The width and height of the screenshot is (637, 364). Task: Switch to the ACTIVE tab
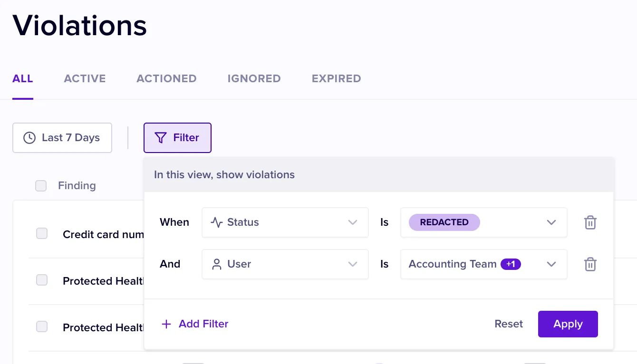85,78
